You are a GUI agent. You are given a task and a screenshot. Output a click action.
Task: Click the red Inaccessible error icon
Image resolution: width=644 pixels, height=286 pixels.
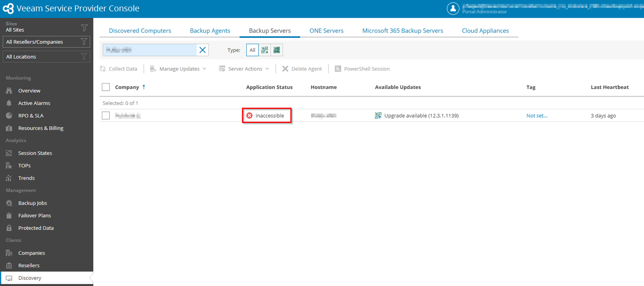tap(249, 115)
